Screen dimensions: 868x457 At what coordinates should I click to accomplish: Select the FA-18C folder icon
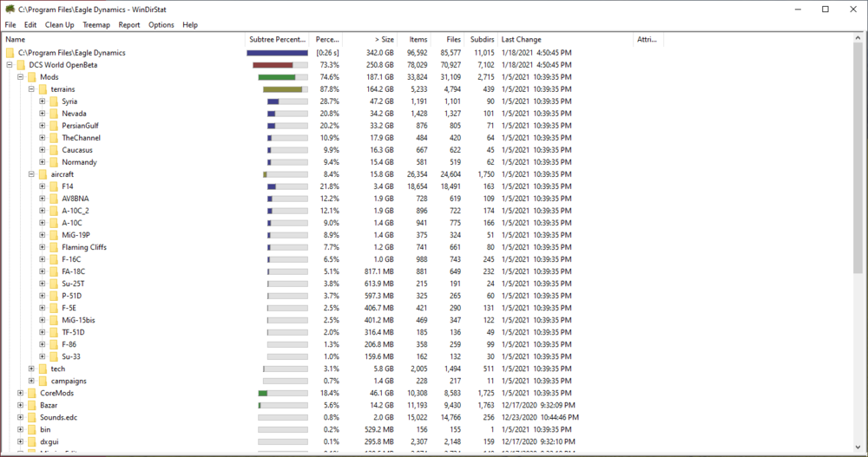(x=54, y=271)
